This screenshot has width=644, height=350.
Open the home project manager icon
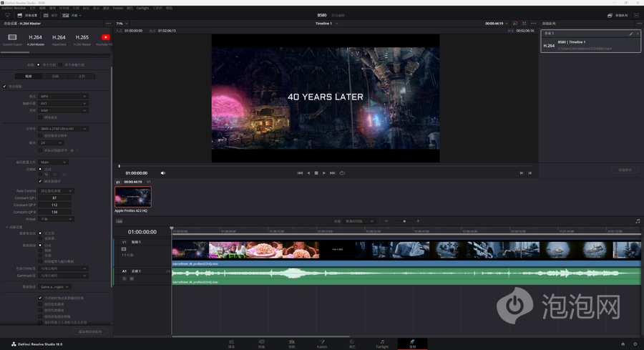pos(623,344)
